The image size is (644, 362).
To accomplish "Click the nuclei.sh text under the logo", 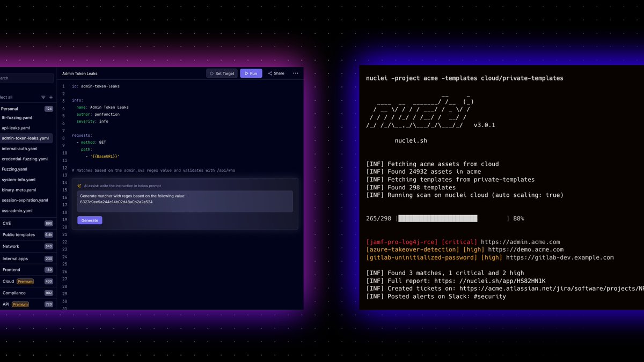I will click(411, 141).
